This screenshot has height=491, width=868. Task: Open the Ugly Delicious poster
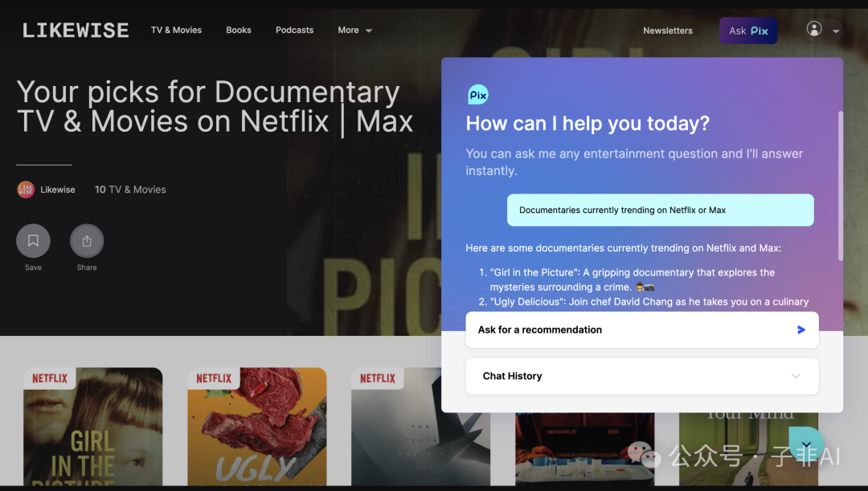[257, 427]
